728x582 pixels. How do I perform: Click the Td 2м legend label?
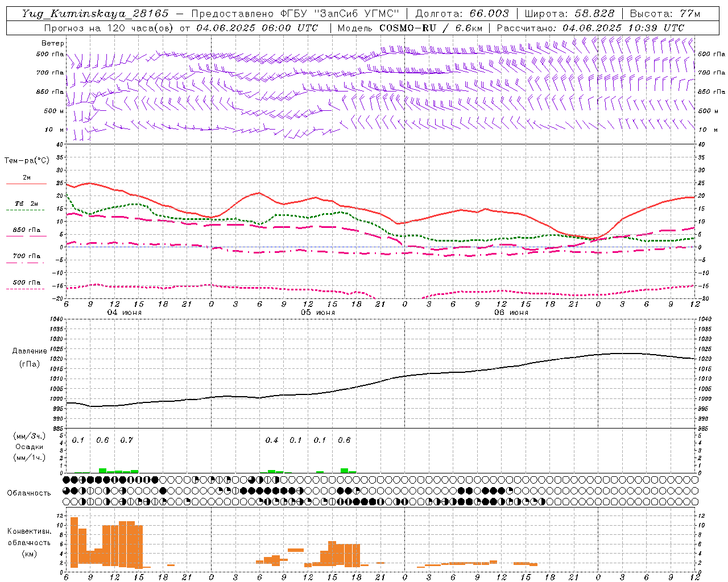point(26,203)
